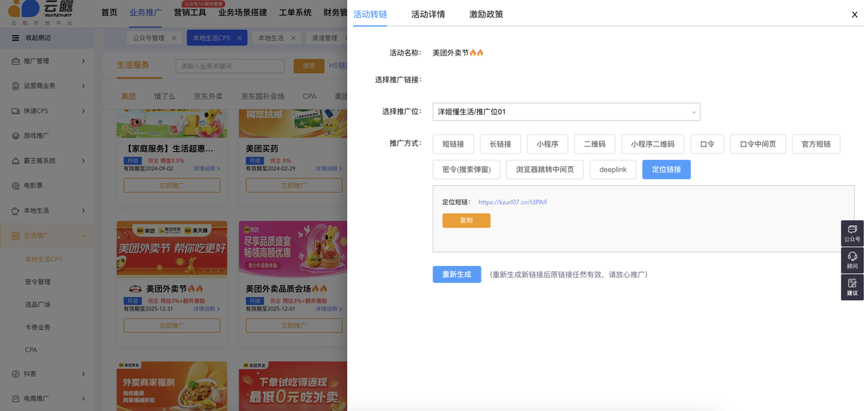The height and width of the screenshot is (411, 868).
Task: Click the 请输入业务关键词 search field
Action: point(230,66)
